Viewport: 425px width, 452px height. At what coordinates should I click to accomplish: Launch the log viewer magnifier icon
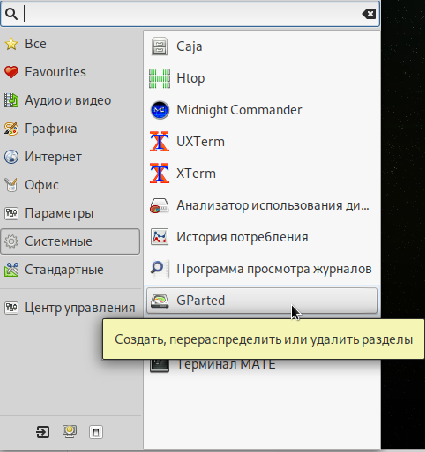[x=158, y=268]
